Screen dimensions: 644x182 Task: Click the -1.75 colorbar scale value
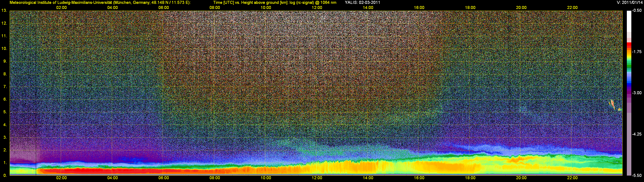point(637,52)
